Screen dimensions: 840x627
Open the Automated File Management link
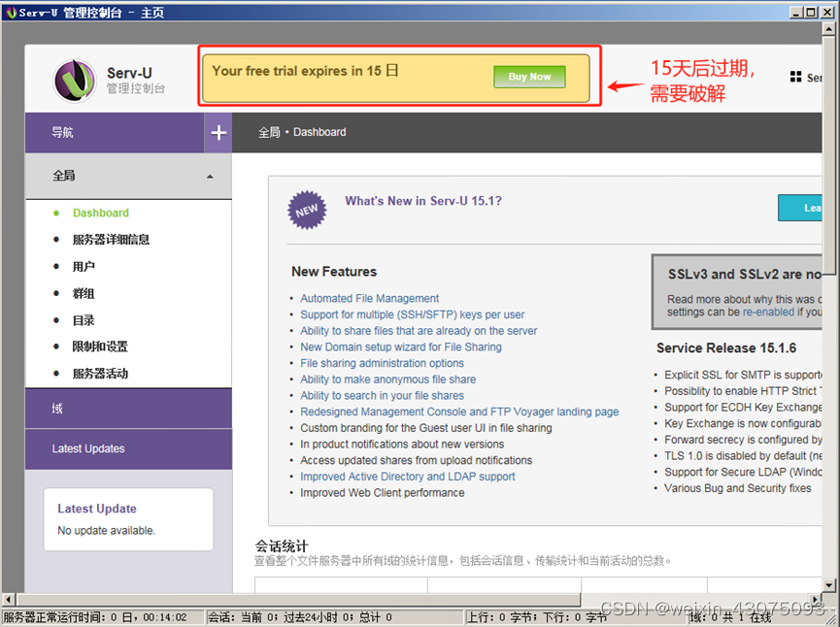(x=369, y=298)
